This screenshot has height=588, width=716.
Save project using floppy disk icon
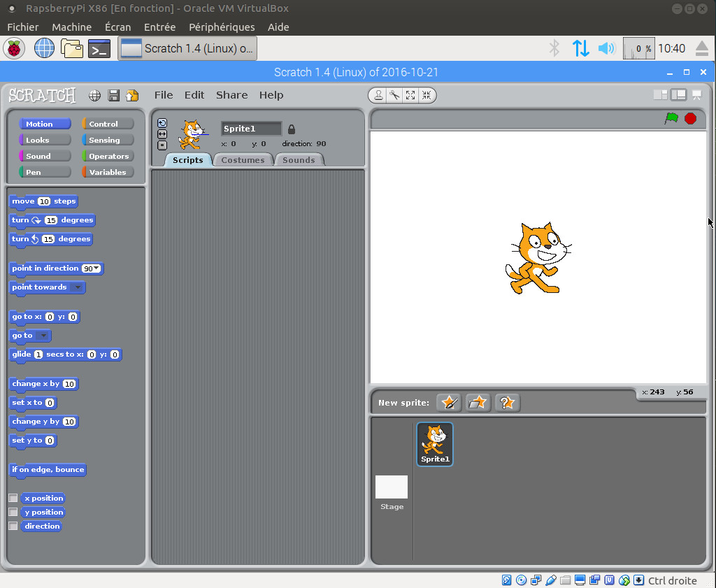113,96
